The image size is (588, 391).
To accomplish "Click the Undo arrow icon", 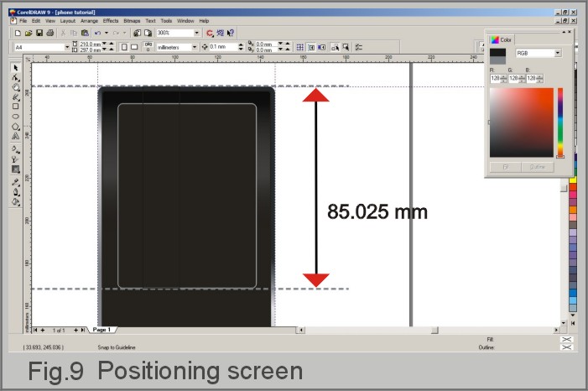I will click(97, 33).
